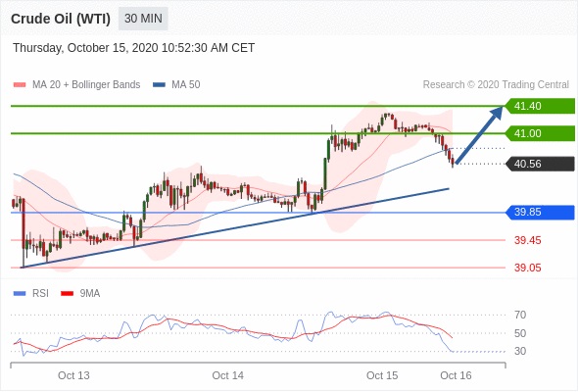
Task: Click the Crude Oil (WTI) title
Action: coord(61,19)
